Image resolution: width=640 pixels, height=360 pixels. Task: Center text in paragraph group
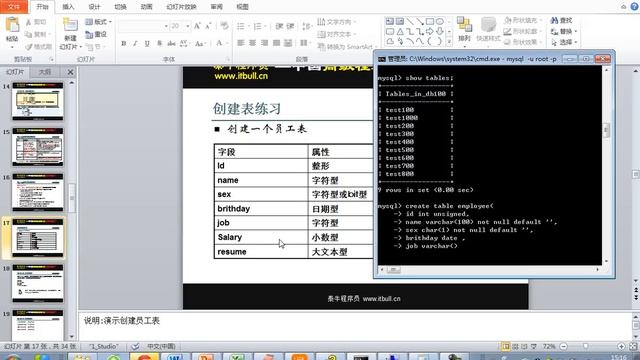(x=253, y=43)
